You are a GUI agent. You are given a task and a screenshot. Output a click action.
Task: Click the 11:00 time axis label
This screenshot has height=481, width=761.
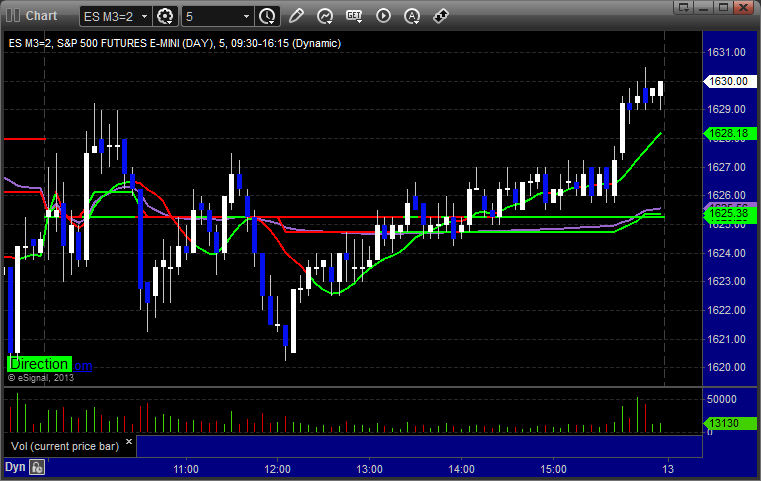186,469
